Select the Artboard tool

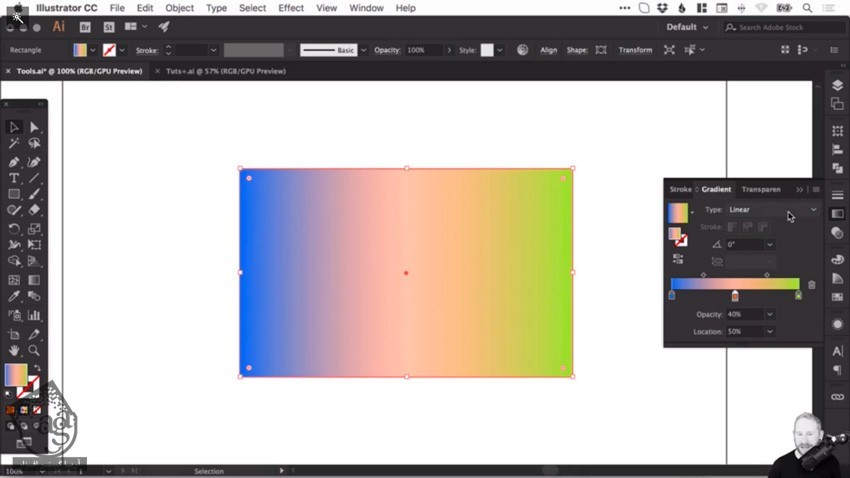coord(14,334)
